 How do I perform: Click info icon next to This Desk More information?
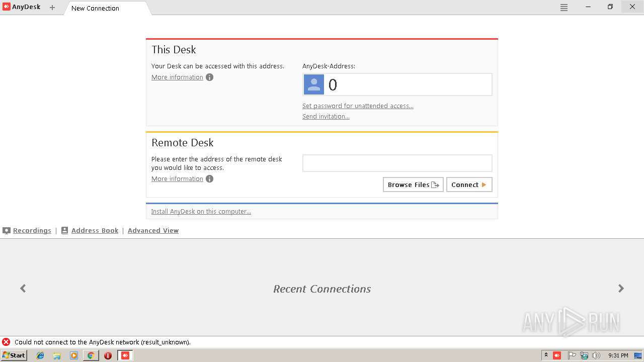coord(210,77)
